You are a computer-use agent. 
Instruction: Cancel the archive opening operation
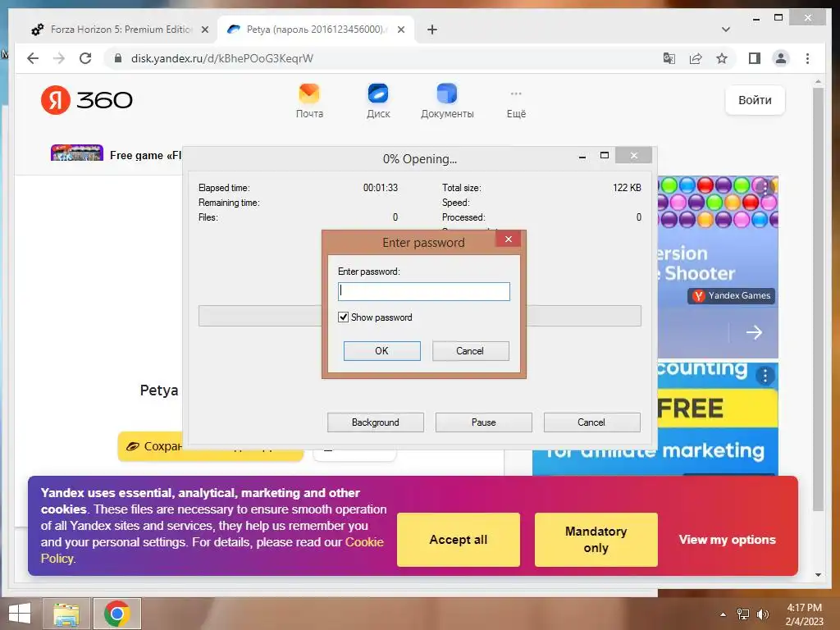coord(591,422)
